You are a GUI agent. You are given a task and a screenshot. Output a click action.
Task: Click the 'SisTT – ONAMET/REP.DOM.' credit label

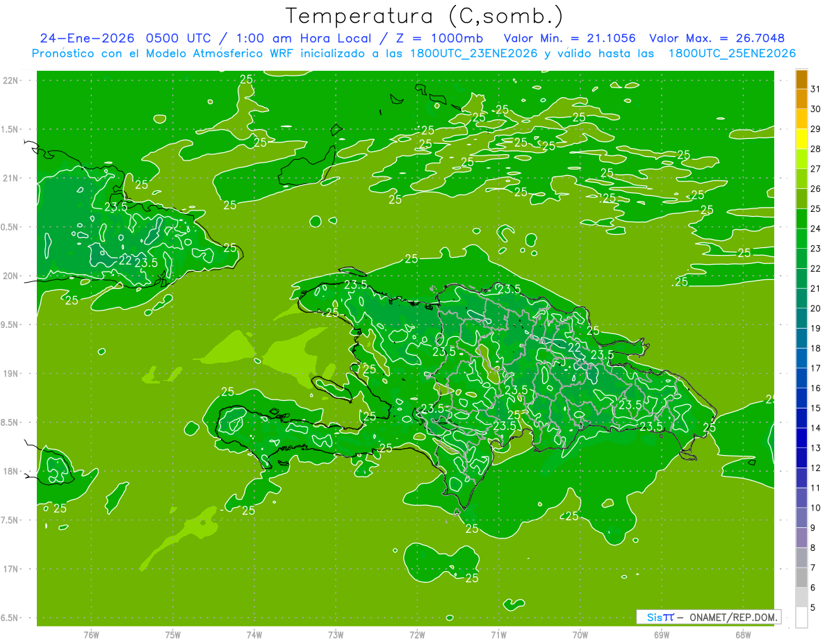709,617
